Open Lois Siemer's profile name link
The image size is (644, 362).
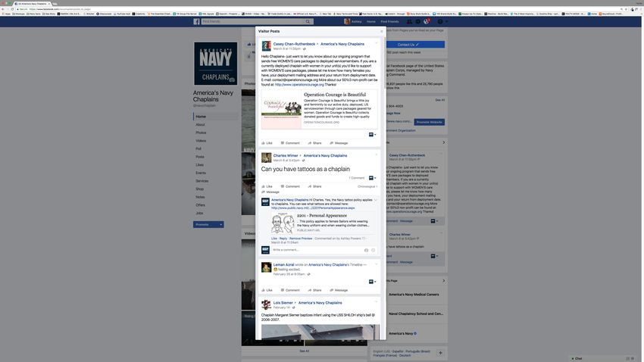click(x=283, y=303)
